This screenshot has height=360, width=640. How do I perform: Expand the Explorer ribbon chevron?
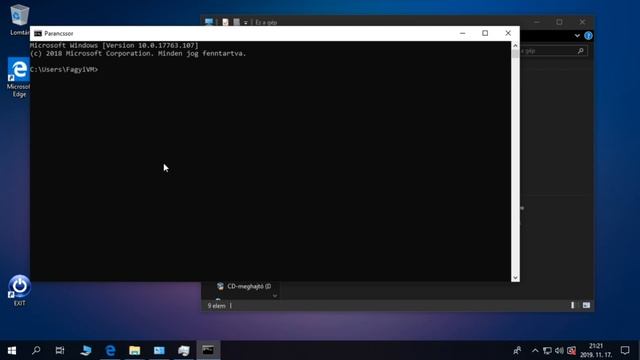point(577,36)
